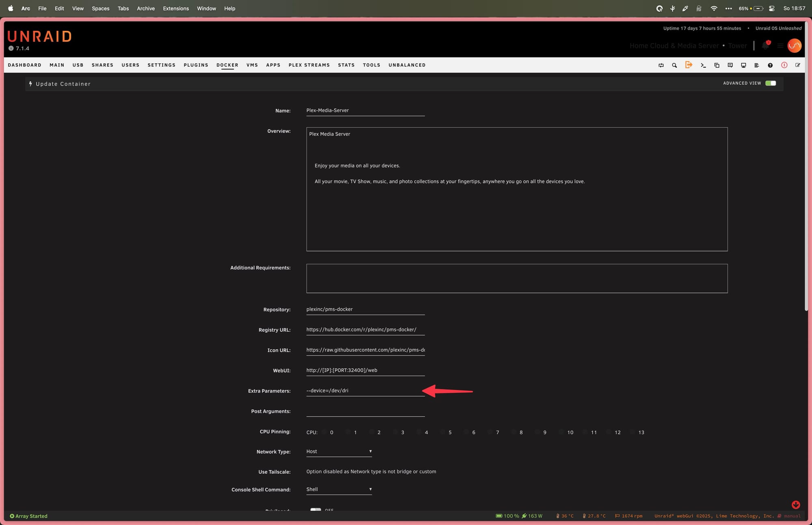This screenshot has width=812, height=525.
Task: Click the fan flag icon beside 1674 rpm
Action: point(617,516)
